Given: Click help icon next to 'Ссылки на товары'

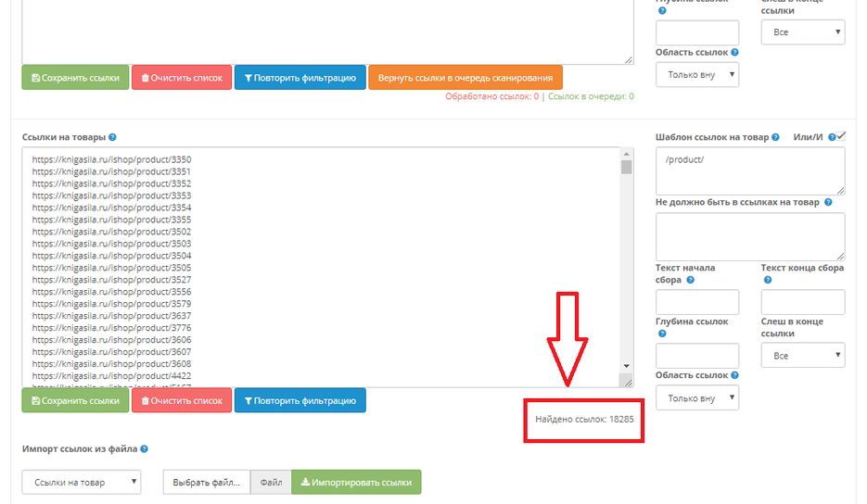Looking at the screenshot, I should pos(112,137).
